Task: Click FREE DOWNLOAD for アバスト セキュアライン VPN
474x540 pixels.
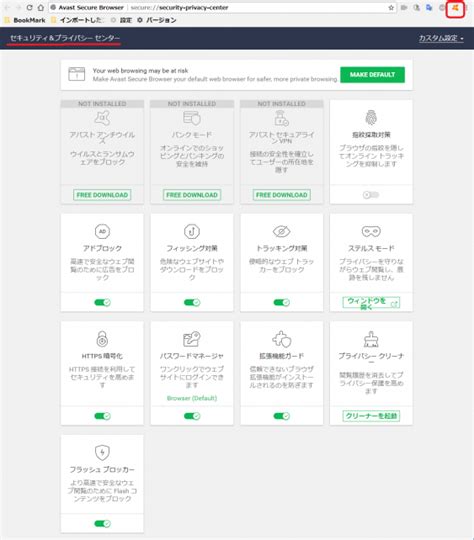Action: tap(281, 195)
